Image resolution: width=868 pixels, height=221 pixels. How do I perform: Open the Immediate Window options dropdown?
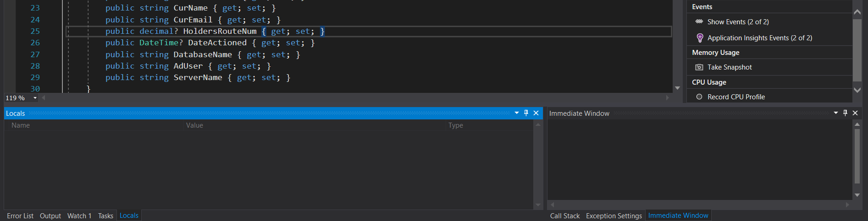tap(836, 113)
